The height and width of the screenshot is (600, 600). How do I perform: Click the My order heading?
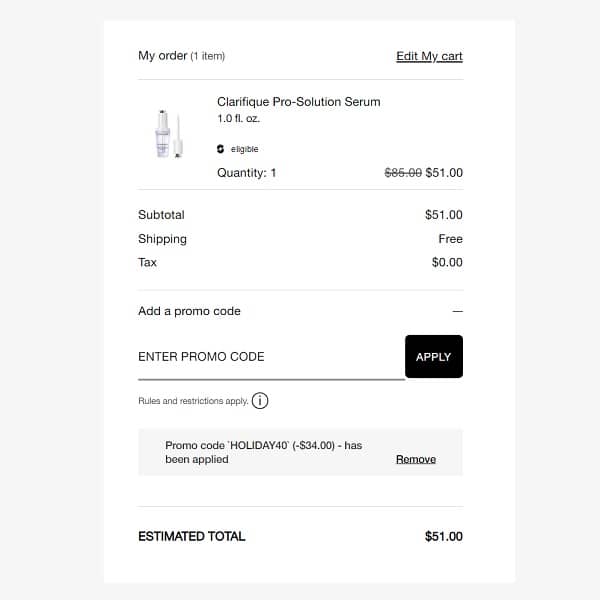[163, 56]
